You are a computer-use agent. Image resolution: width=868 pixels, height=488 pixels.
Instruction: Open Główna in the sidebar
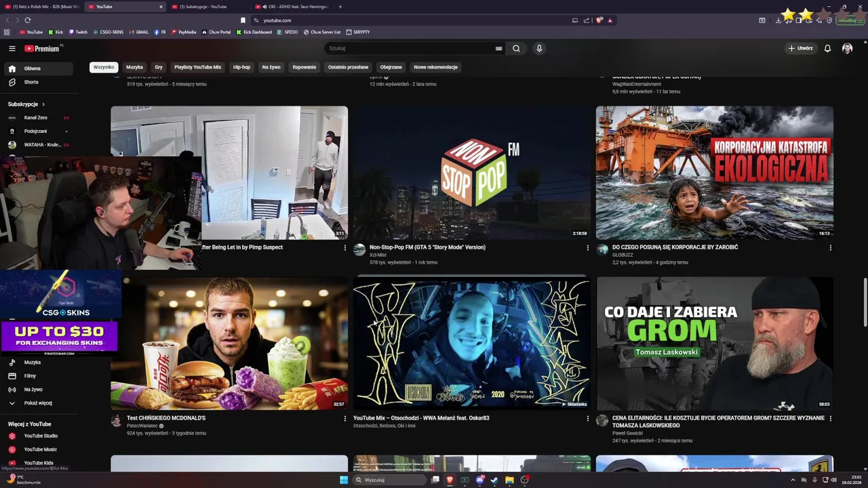coord(37,68)
